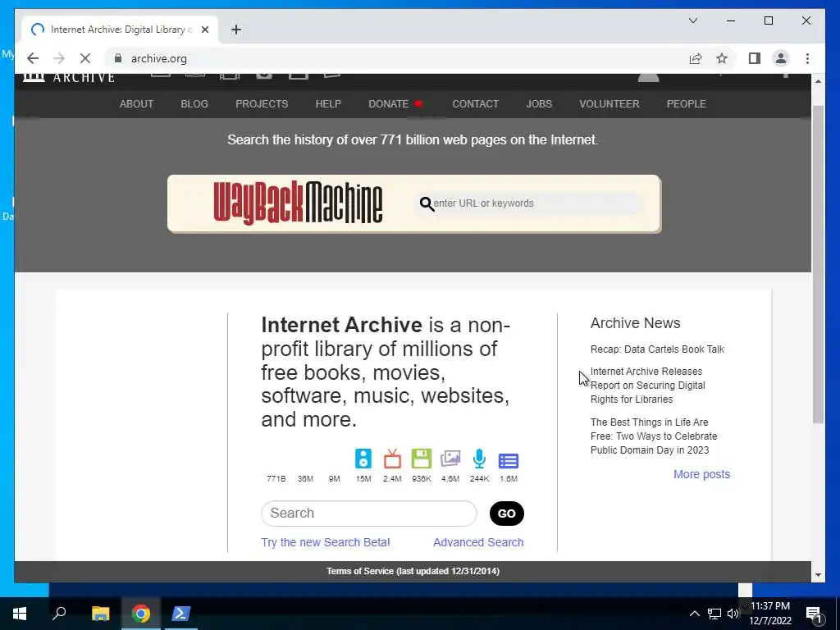
Task: Open the Software floppy disk icon
Action: [422, 459]
